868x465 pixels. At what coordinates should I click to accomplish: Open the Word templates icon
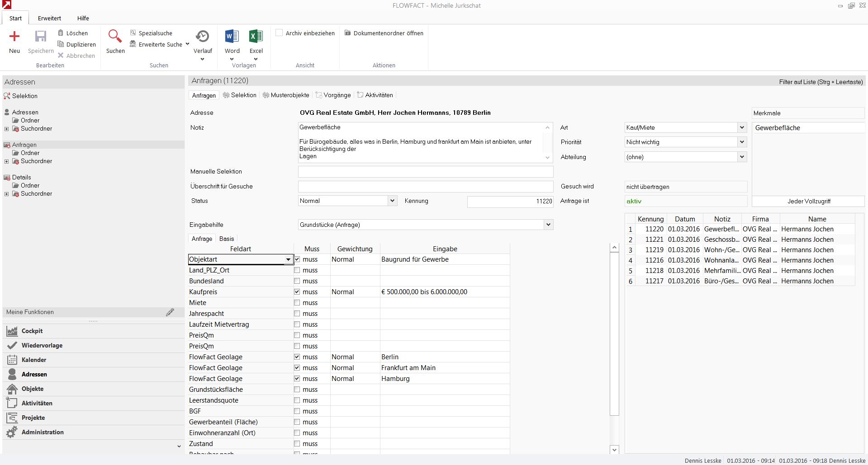click(232, 37)
